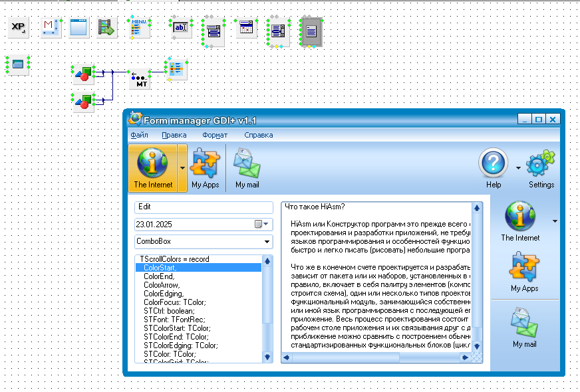Select the 'STCtrl: boolean;' list row

(199, 311)
